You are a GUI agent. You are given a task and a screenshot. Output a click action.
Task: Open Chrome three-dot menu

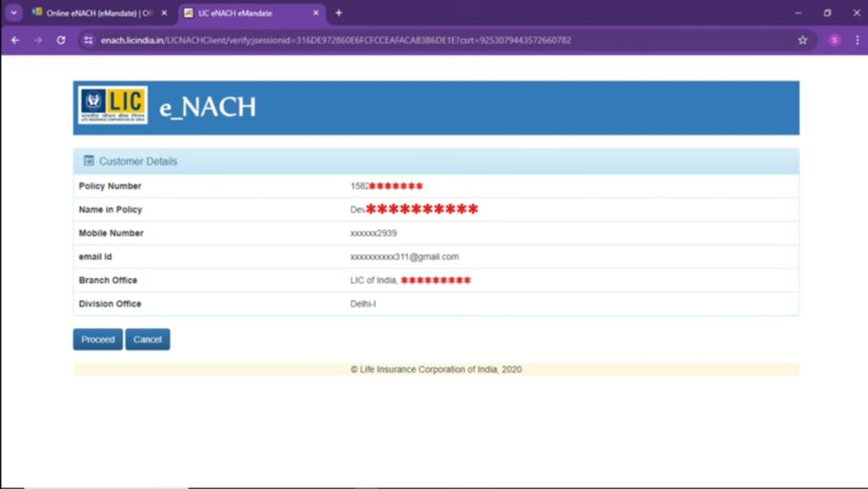coord(857,41)
